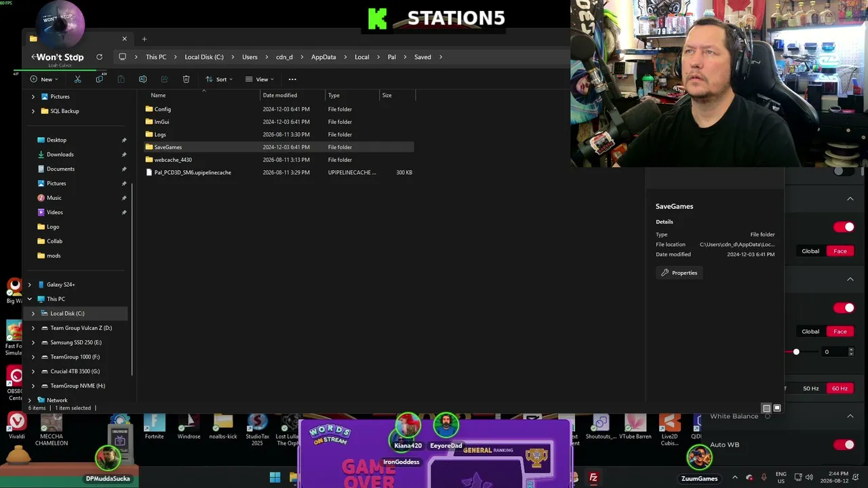Sort files by Type column header

[x=334, y=95]
